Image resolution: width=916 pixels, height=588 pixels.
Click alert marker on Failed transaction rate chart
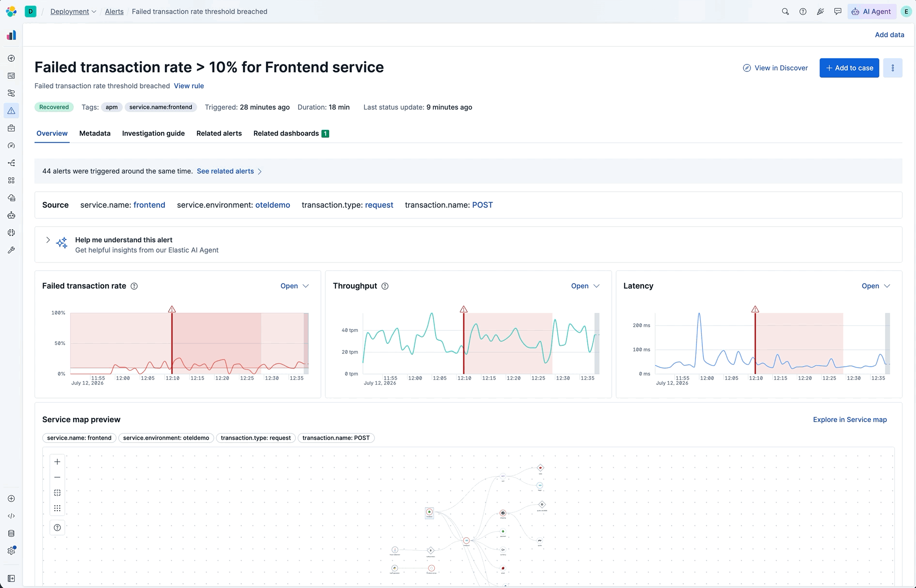(x=172, y=309)
